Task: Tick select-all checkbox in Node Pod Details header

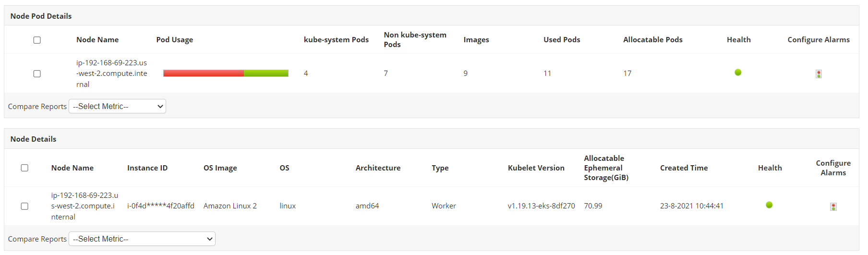Action: 37,40
